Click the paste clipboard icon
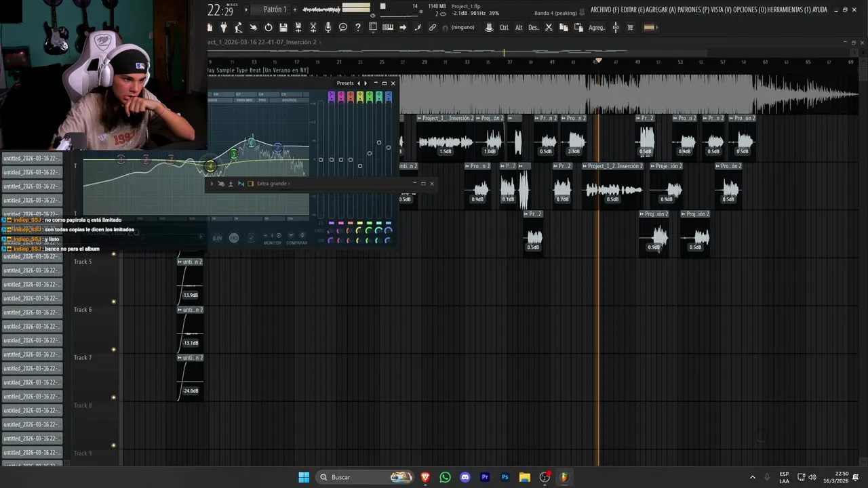 click(578, 27)
